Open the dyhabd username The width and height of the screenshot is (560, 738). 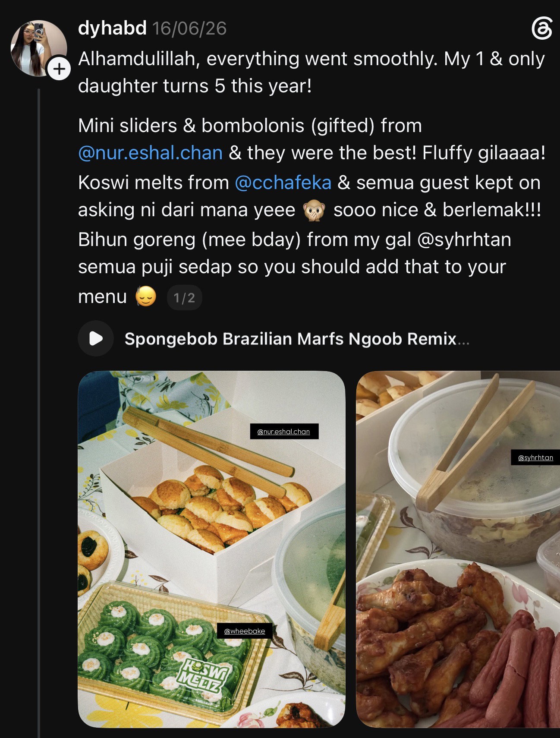pyautogui.click(x=112, y=28)
